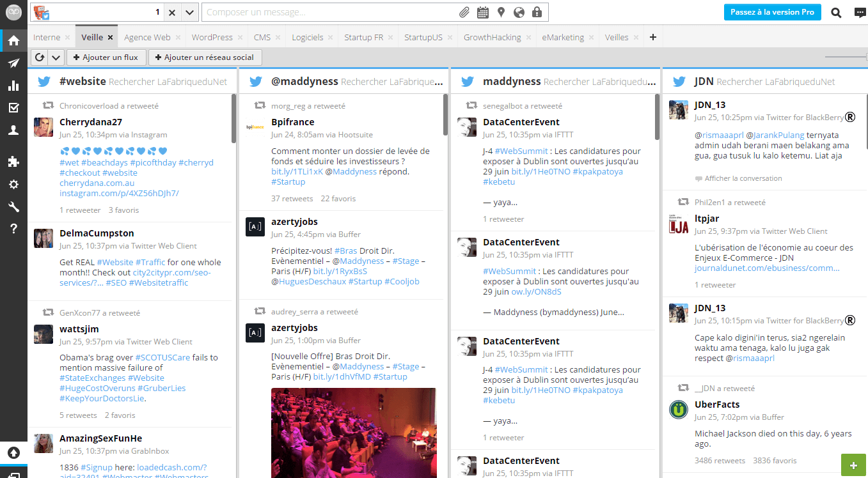Screen dimensions: 868x478
Task: Click the lock privacy icon
Action: point(537,12)
